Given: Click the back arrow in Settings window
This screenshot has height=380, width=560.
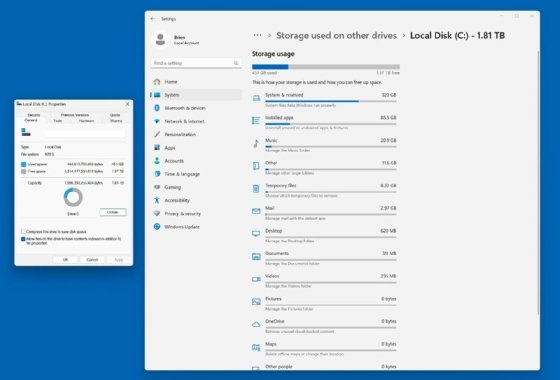Looking at the screenshot, I should 153,19.
